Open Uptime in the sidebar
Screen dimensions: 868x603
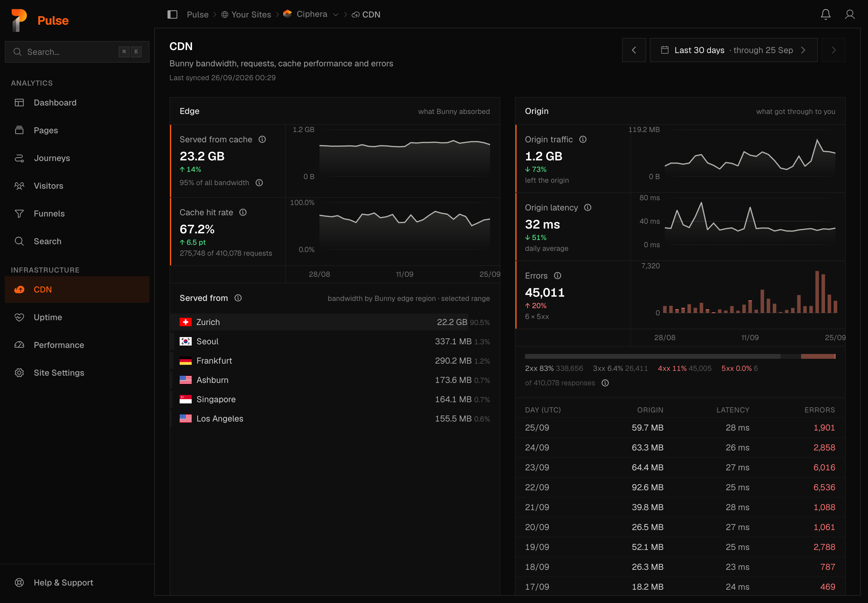(x=77, y=317)
